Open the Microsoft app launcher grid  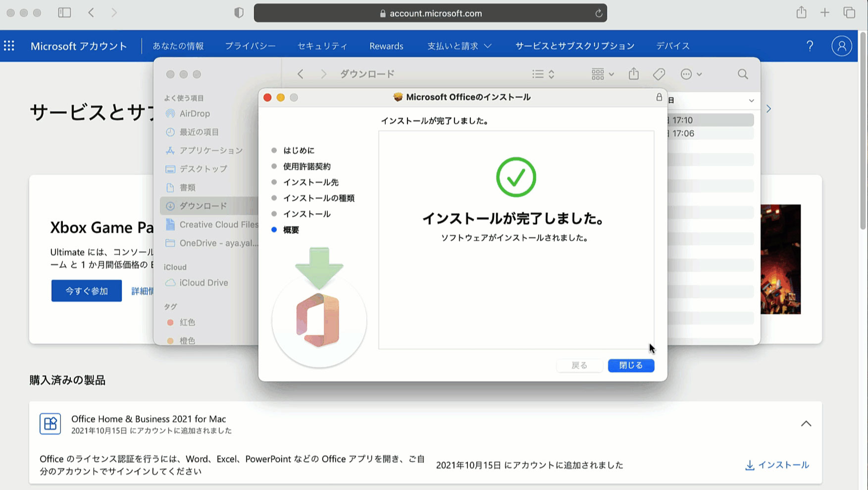(9, 46)
